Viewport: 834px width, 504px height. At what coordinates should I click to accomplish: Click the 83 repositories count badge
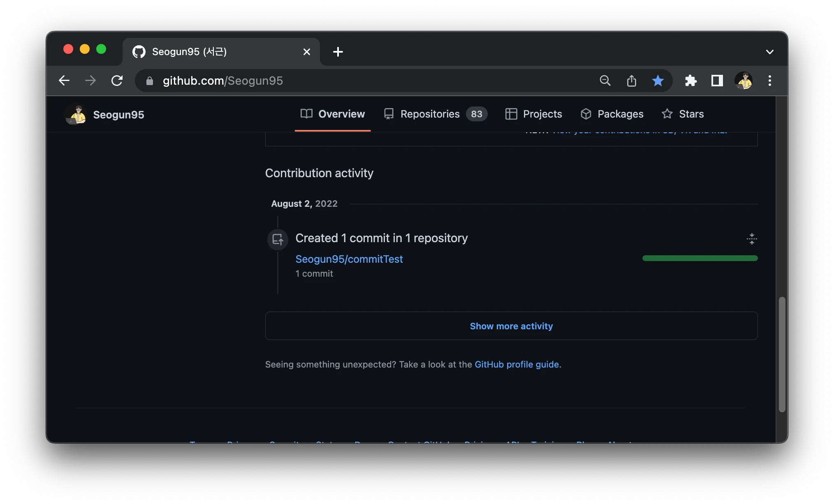click(x=477, y=114)
